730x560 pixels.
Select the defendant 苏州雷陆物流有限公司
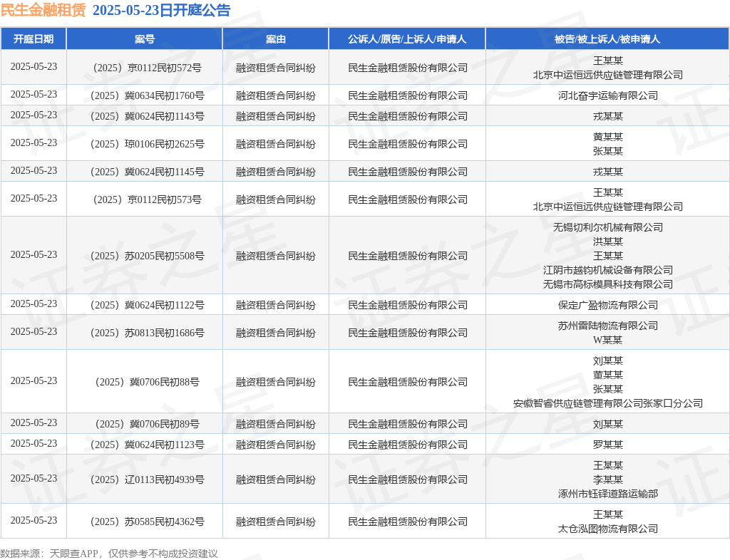click(608, 326)
